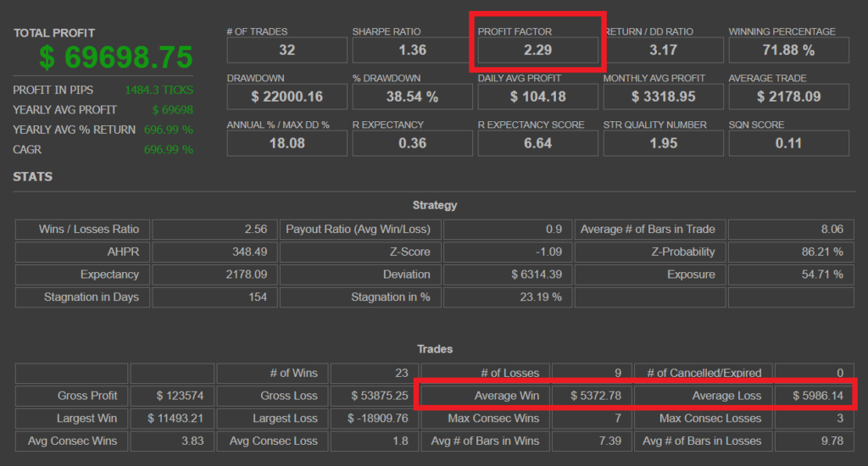
Task: Select the # of Trades value 32
Action: (x=287, y=50)
